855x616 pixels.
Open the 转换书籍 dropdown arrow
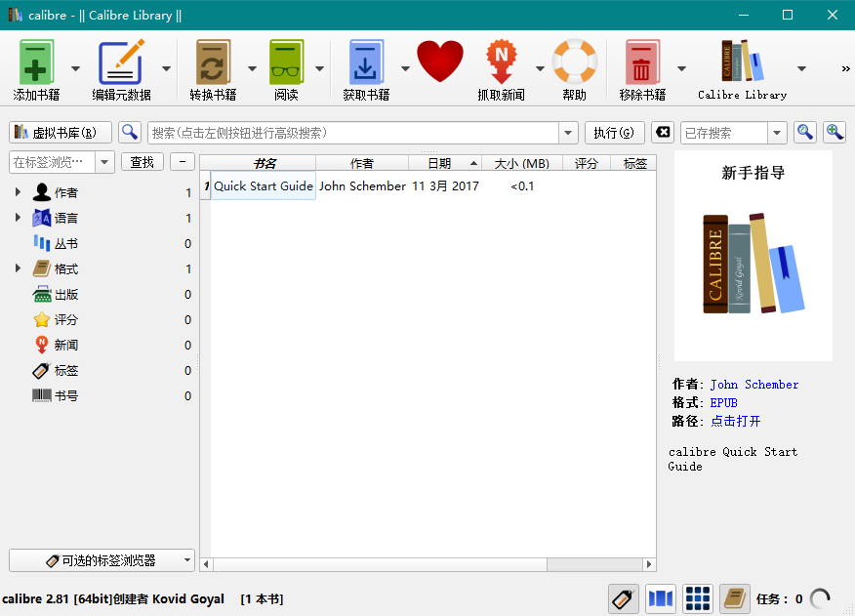click(252, 68)
